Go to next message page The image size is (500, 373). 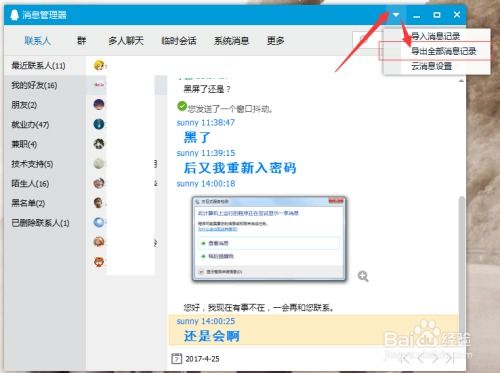click(x=435, y=358)
